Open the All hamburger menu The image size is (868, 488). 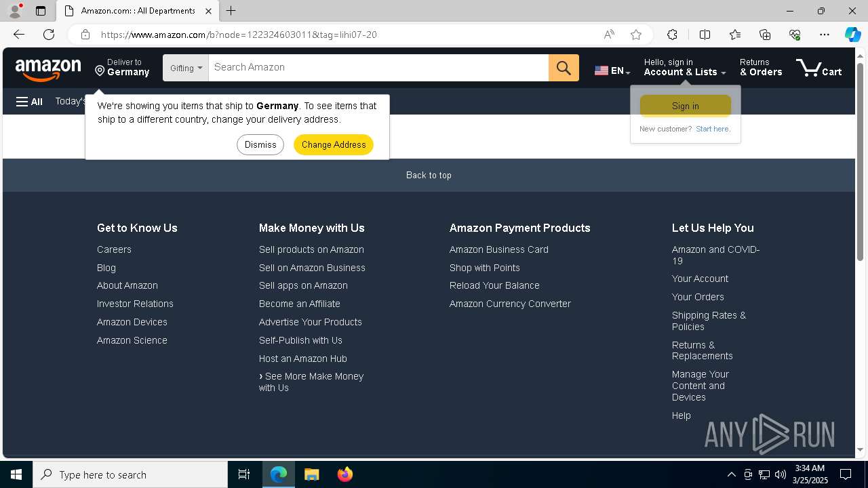(x=29, y=102)
